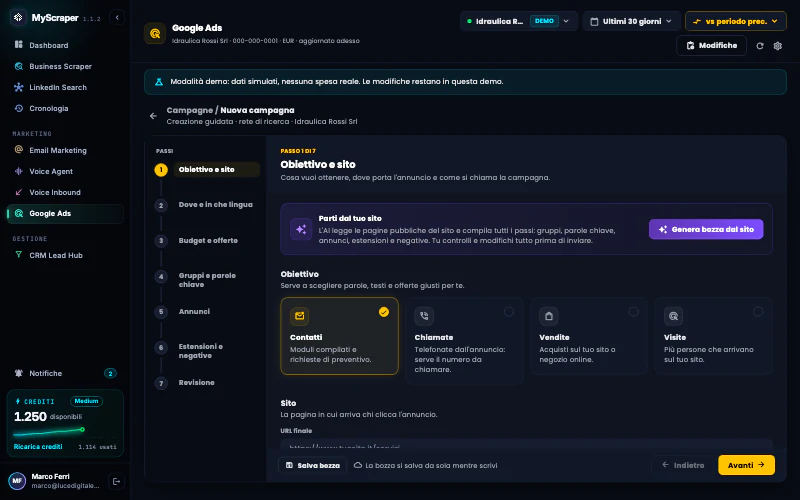800x500 pixels.
Task: Click the Salva bozza button
Action: coord(313,465)
